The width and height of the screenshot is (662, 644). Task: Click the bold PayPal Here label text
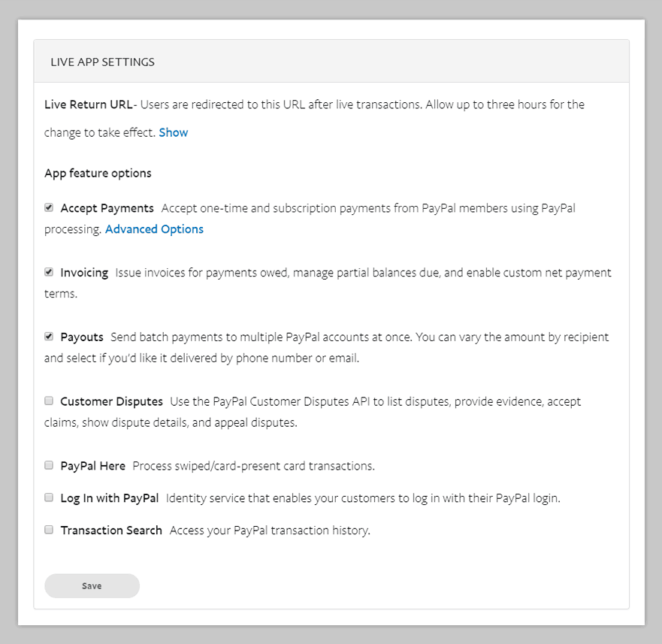92,466
